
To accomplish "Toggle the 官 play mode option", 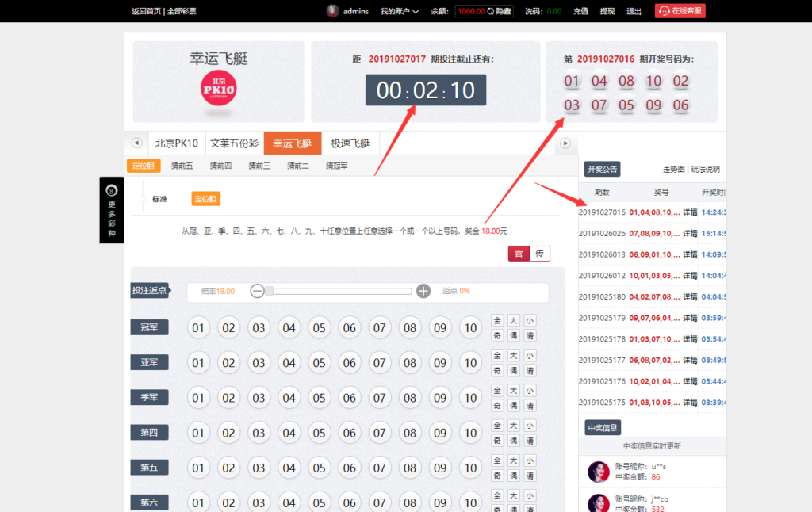I will pyautogui.click(x=519, y=254).
